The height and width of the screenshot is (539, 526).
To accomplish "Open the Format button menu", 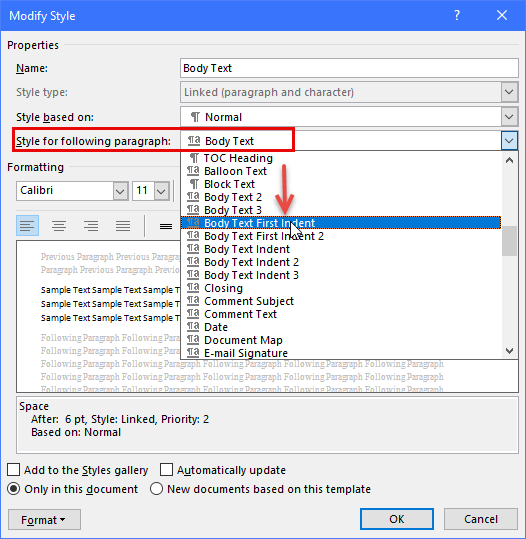I will 44,519.
